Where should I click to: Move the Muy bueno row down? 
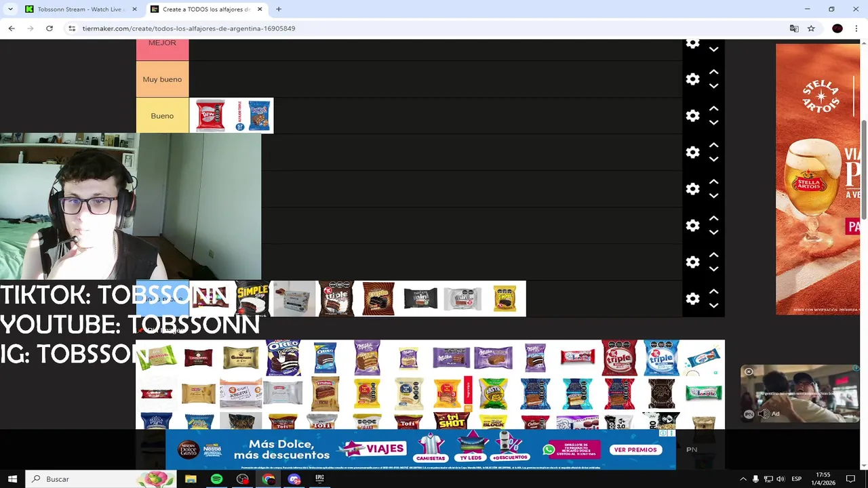pyautogui.click(x=713, y=86)
